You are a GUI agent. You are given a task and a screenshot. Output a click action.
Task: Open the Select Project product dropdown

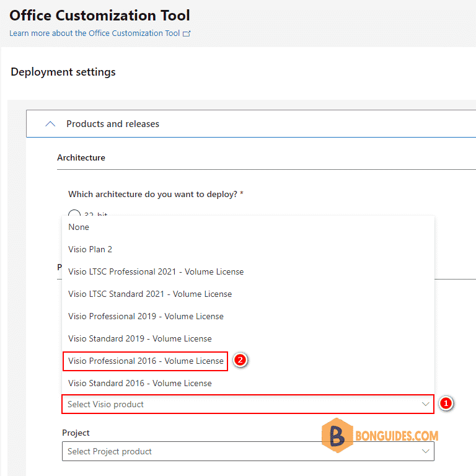pos(248,451)
